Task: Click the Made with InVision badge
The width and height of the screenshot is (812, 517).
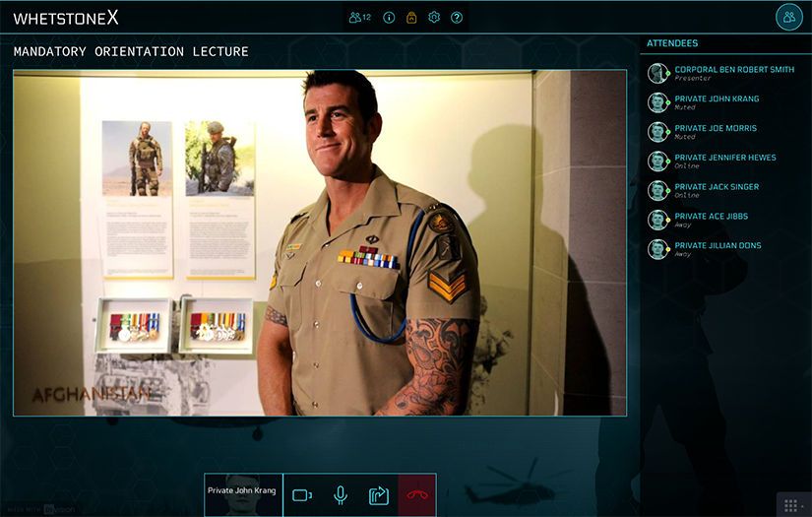Action: [41, 510]
